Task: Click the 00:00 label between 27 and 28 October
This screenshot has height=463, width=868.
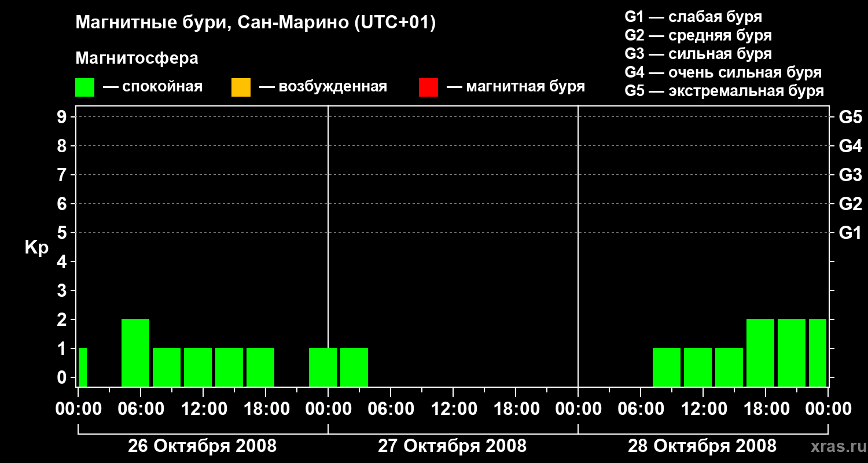Action: pyautogui.click(x=578, y=409)
